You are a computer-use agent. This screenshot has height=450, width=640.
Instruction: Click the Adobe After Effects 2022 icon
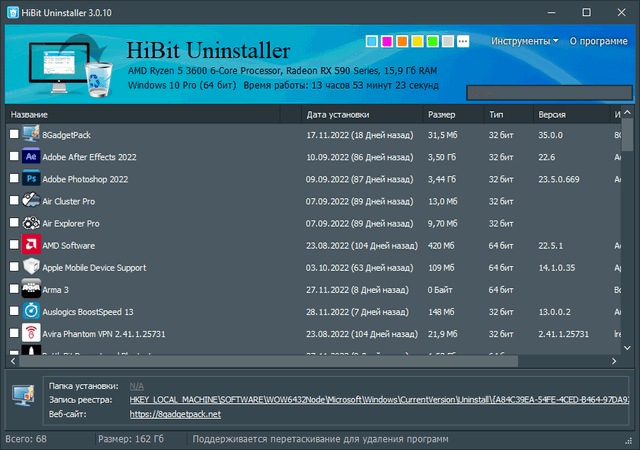31,157
